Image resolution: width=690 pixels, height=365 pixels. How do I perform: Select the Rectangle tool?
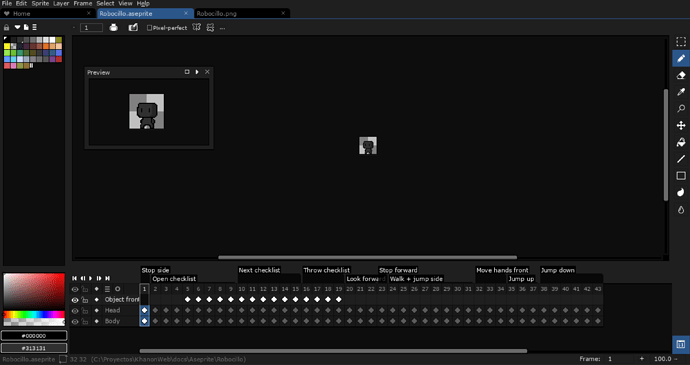tap(681, 176)
